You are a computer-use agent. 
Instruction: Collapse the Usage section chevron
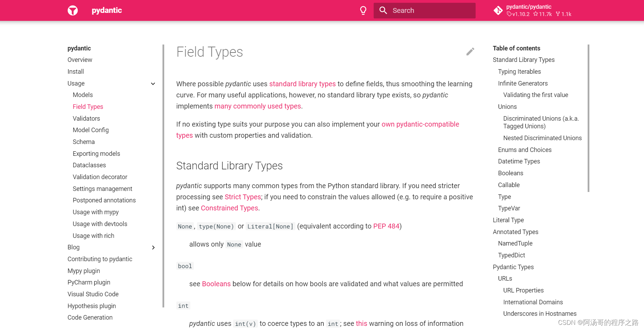click(153, 83)
